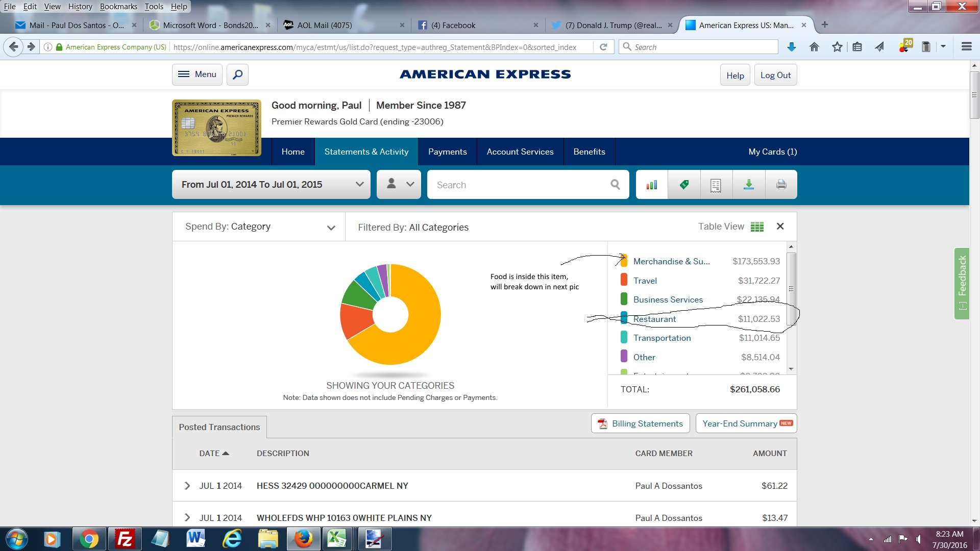Open the card member filter dropdown

(x=399, y=185)
